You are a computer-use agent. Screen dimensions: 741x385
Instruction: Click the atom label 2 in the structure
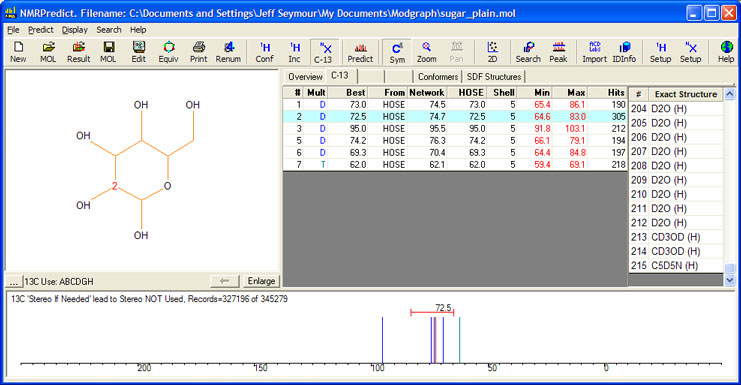[x=114, y=186]
